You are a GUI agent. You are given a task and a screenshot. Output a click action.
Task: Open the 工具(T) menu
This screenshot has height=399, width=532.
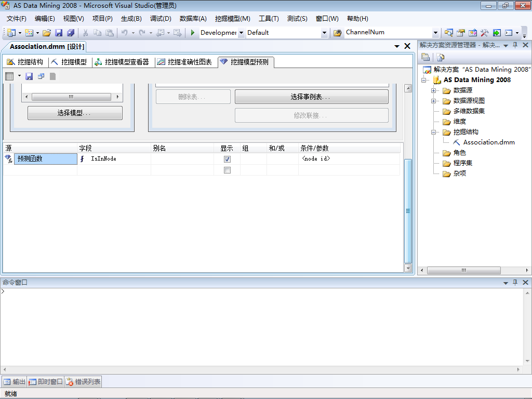269,19
